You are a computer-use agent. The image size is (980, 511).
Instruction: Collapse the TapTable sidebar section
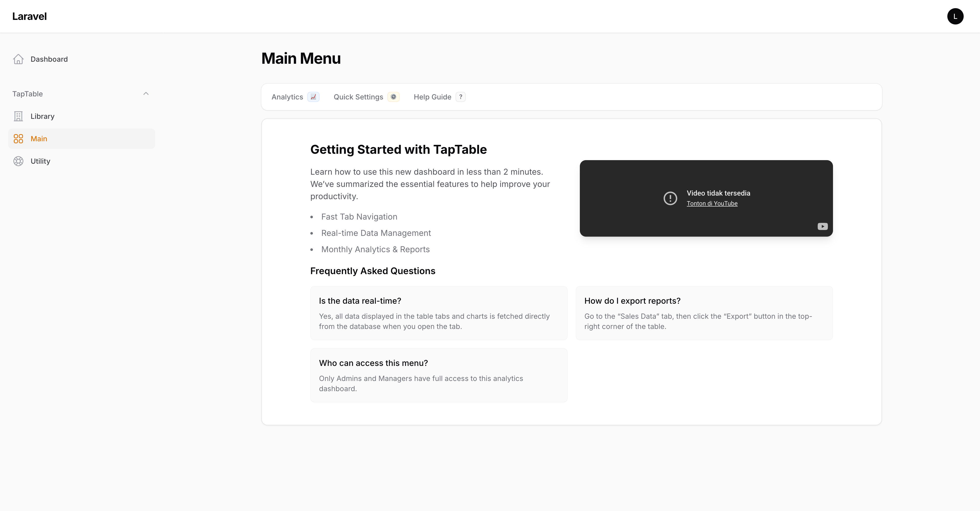[146, 94]
